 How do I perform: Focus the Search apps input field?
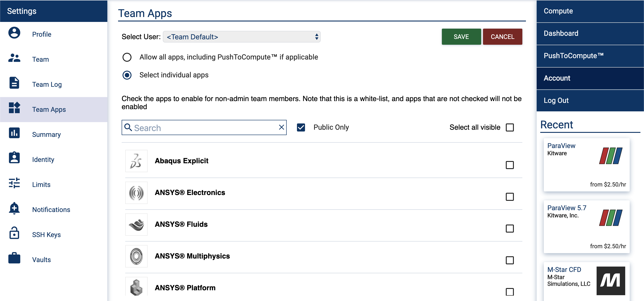[204, 127]
